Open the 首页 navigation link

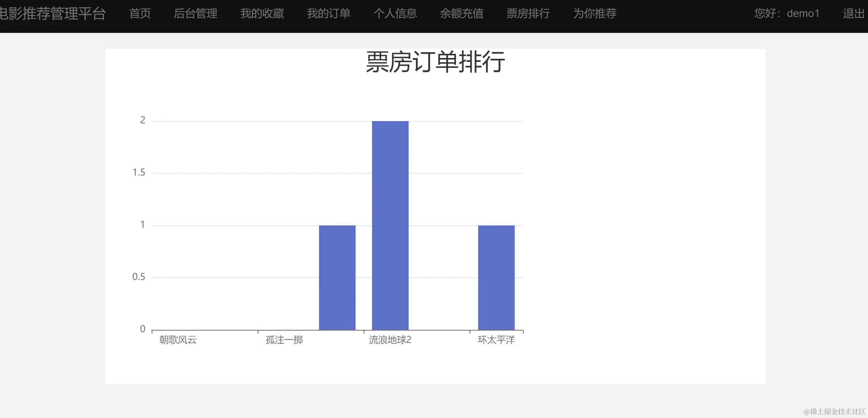140,14
